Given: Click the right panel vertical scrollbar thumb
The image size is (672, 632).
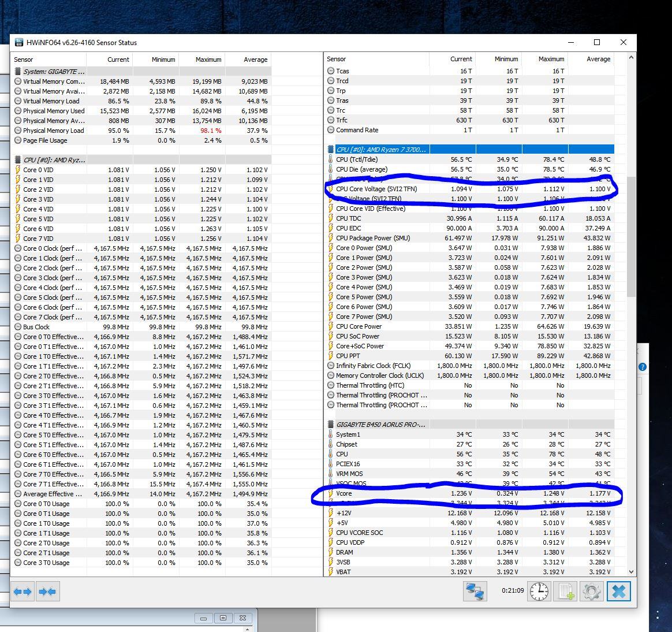Looking at the screenshot, I should tap(631, 236).
